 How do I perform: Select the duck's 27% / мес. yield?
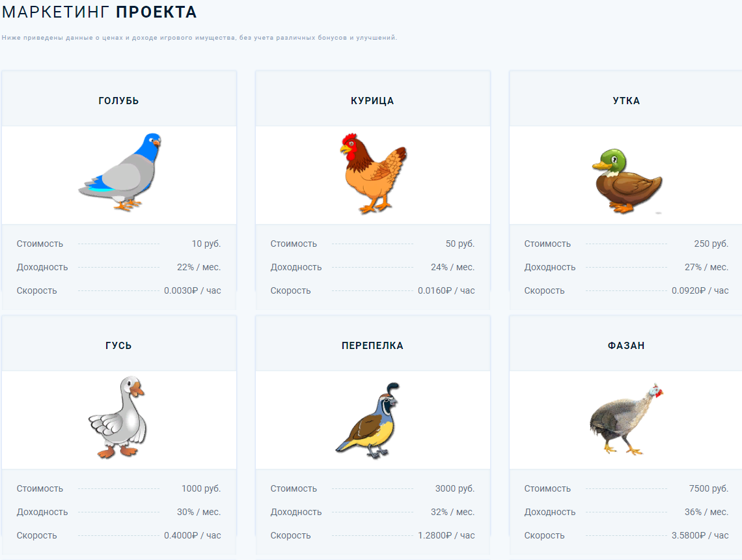point(706,267)
